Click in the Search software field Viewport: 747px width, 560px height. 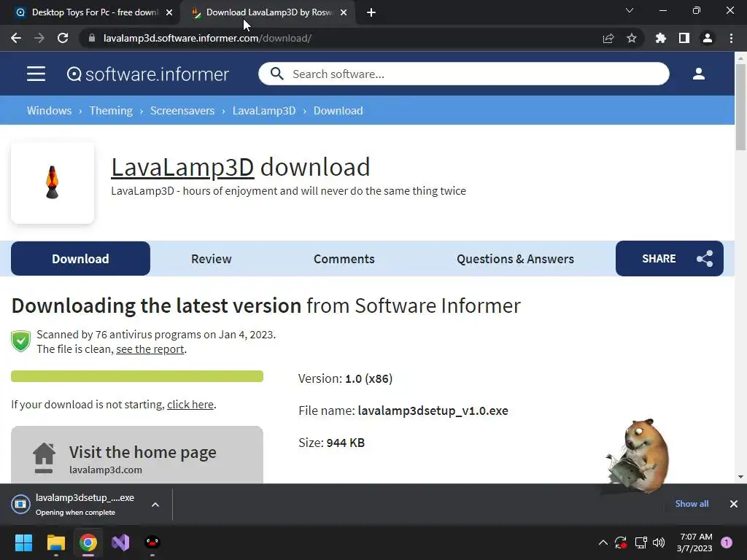point(464,74)
